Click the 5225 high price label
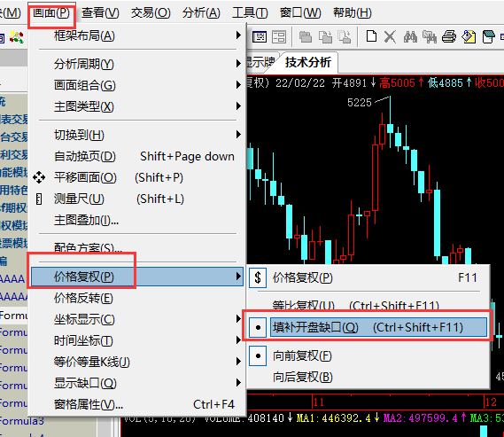The height and width of the screenshot is (437, 504). point(360,103)
